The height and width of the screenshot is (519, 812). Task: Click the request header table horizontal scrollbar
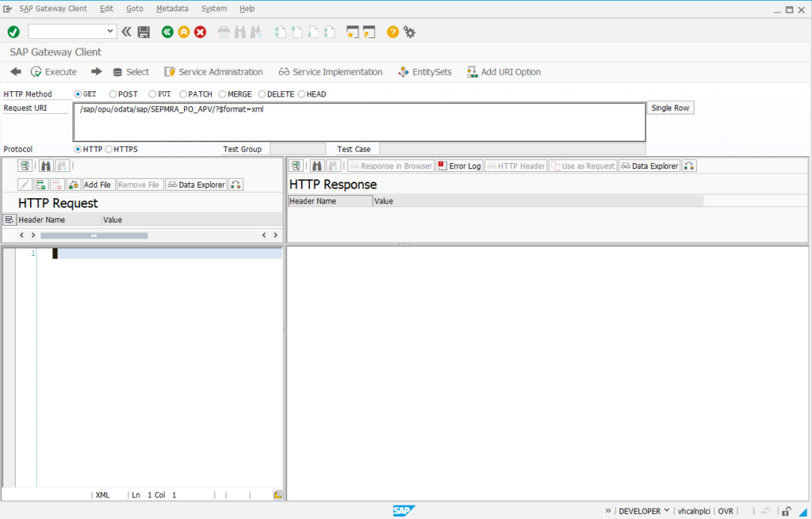[x=94, y=235]
